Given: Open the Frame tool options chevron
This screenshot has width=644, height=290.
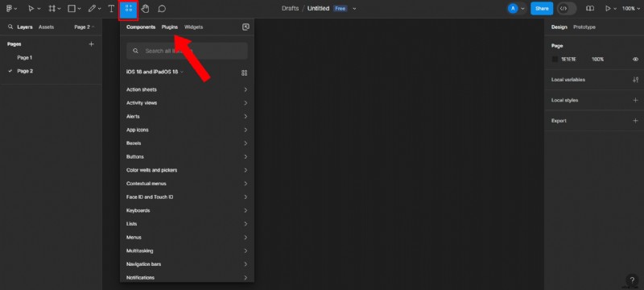Looking at the screenshot, I should 60,9.
